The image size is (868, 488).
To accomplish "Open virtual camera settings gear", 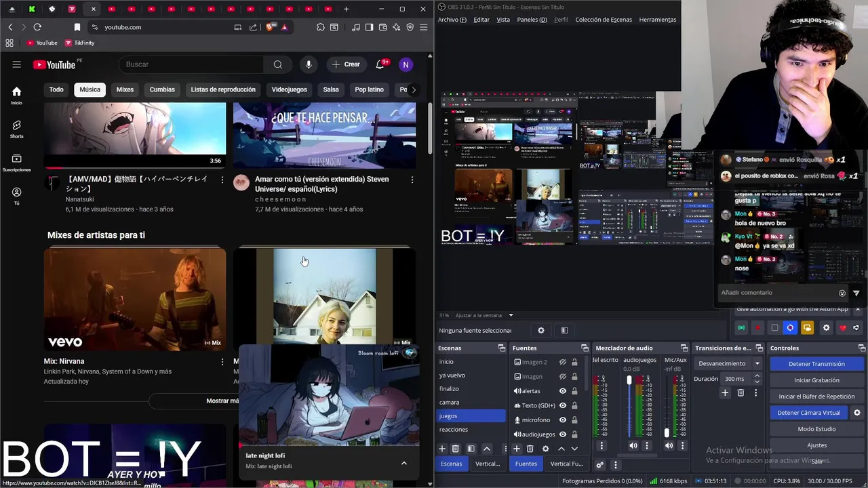I will click(x=857, y=413).
